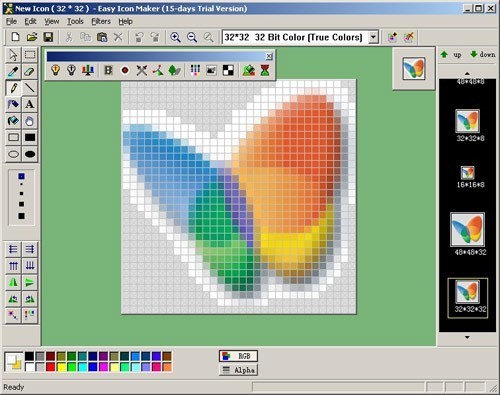Select the Eraser tool
The height and width of the screenshot is (395, 500).
(30, 71)
